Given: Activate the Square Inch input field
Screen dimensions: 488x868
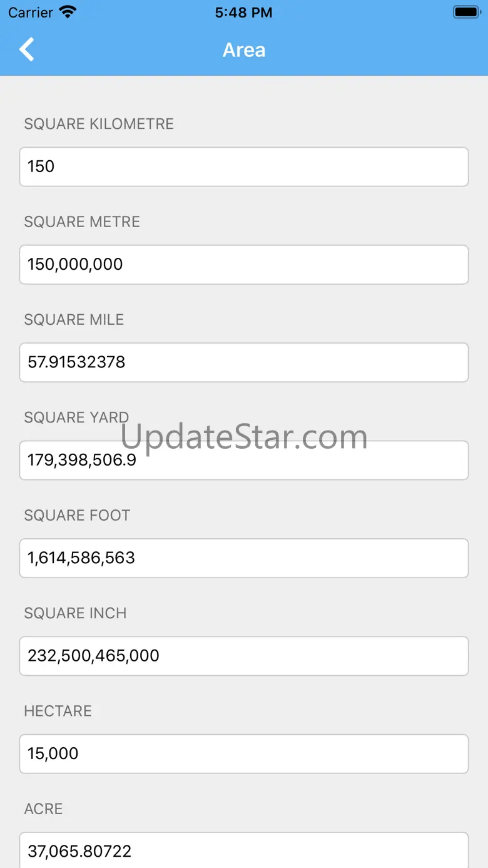Looking at the screenshot, I should 244,656.
